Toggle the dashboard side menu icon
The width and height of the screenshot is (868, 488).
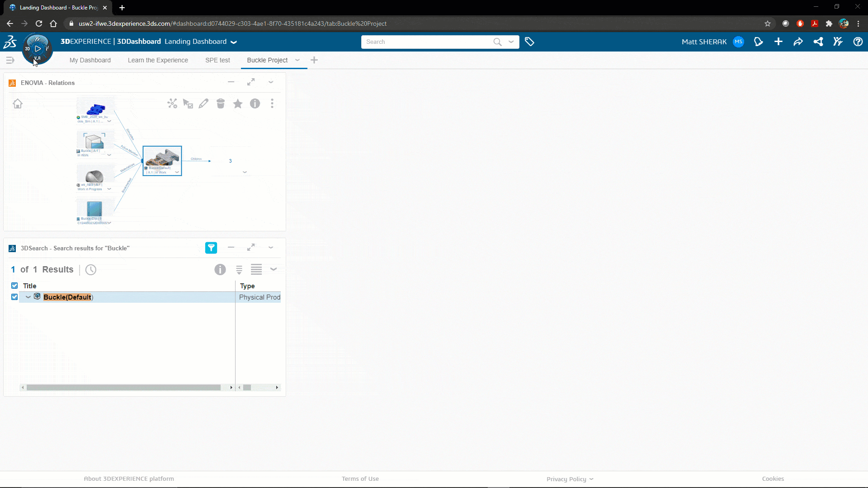pos(10,60)
